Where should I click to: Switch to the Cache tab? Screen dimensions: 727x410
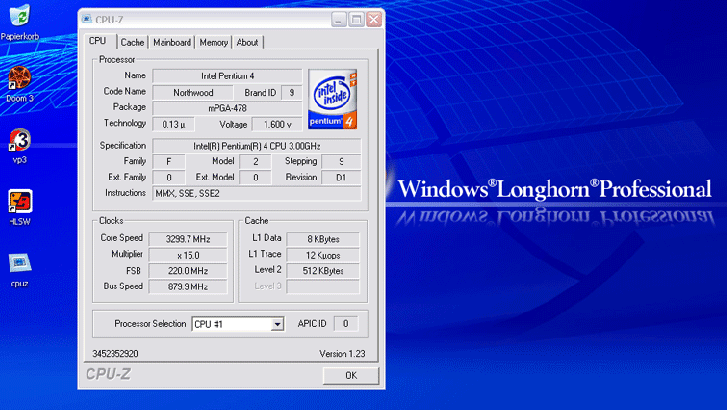[132, 42]
